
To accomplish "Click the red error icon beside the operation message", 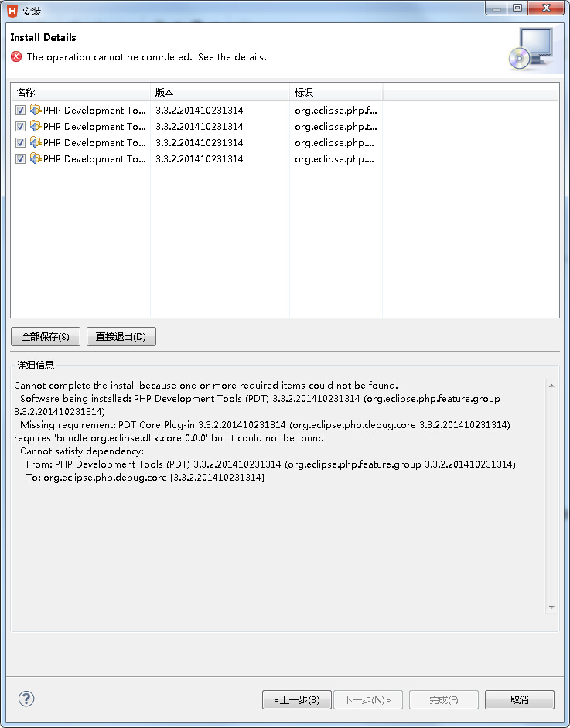I will click(16, 56).
